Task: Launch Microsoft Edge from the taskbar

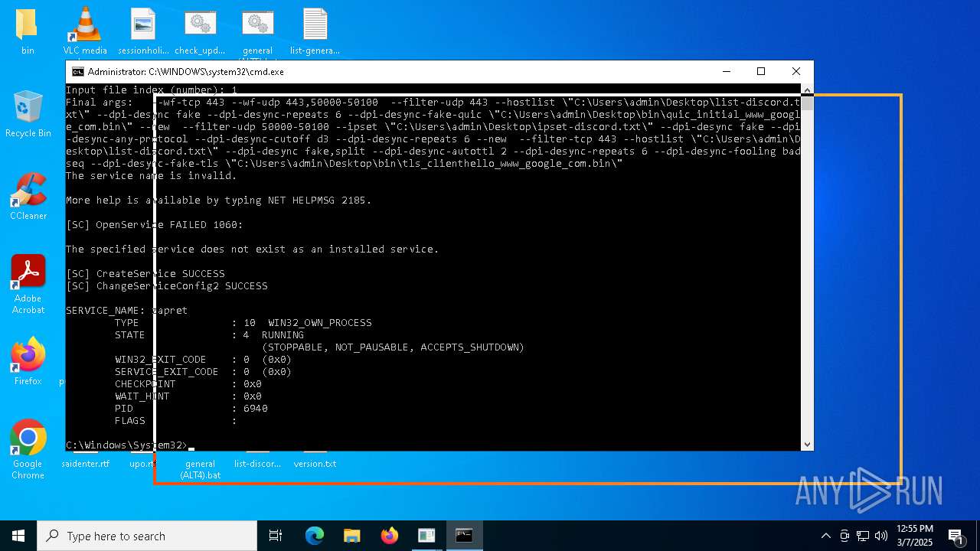Action: pyautogui.click(x=315, y=536)
